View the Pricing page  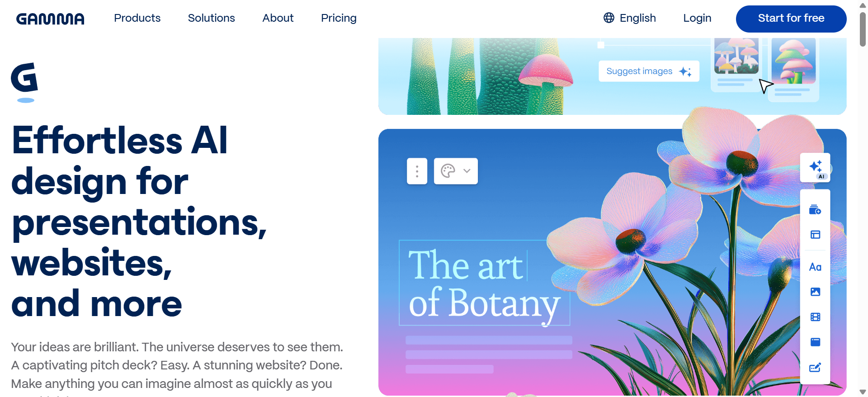339,18
